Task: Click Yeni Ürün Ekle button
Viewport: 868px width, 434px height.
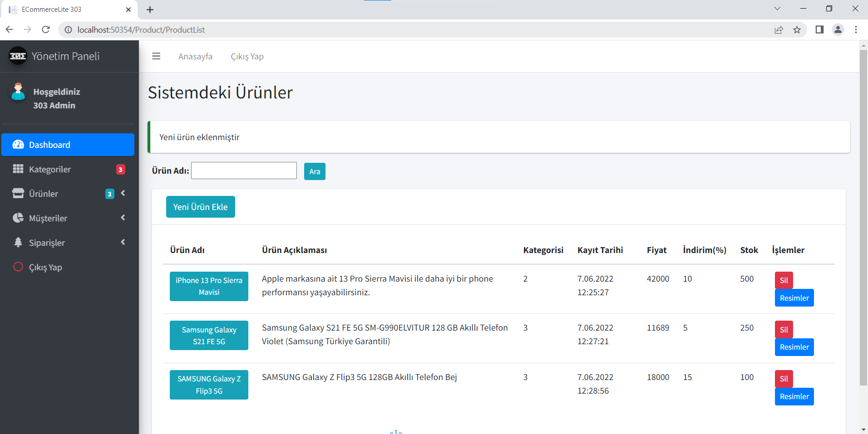Action: coord(201,207)
